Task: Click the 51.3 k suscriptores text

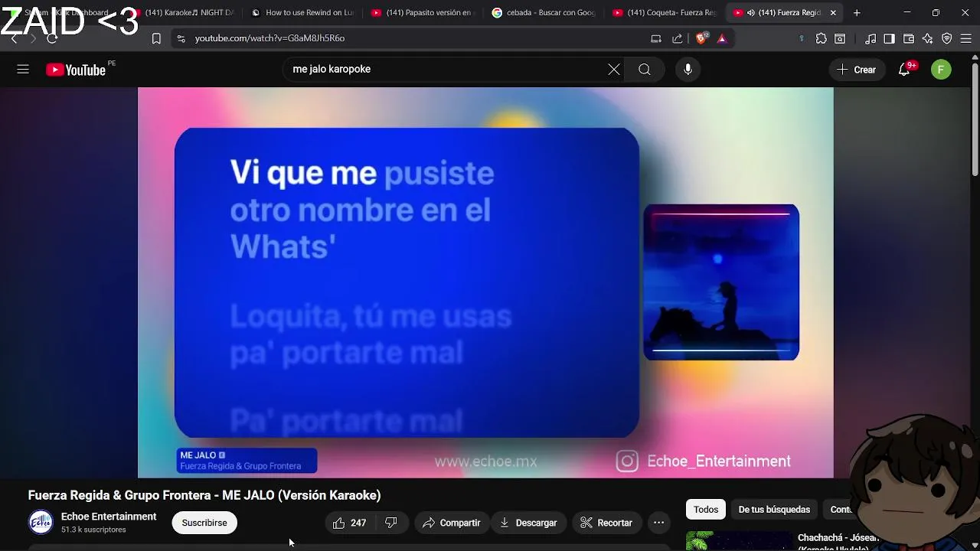Action: coord(93,530)
